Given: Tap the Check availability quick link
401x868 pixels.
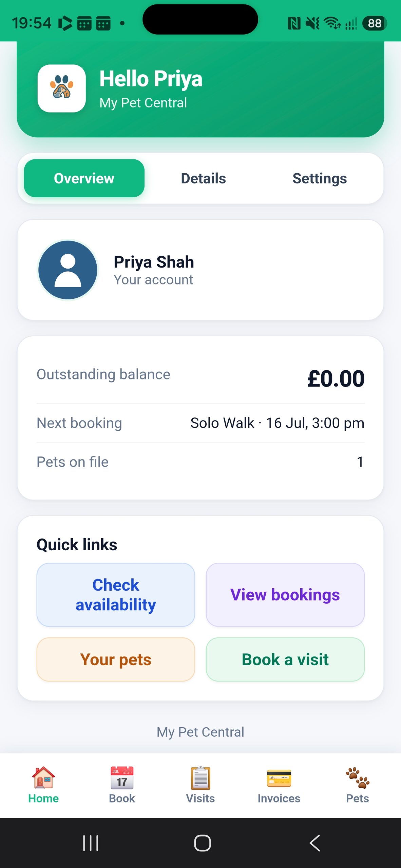Looking at the screenshot, I should pos(116,595).
